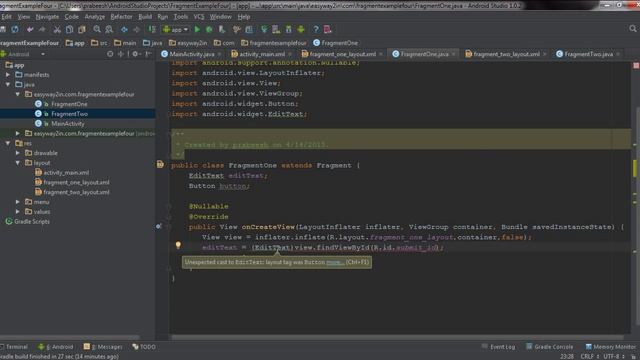Click the Make Project icon
The image size is (640, 360).
pyautogui.click(x=152, y=29)
